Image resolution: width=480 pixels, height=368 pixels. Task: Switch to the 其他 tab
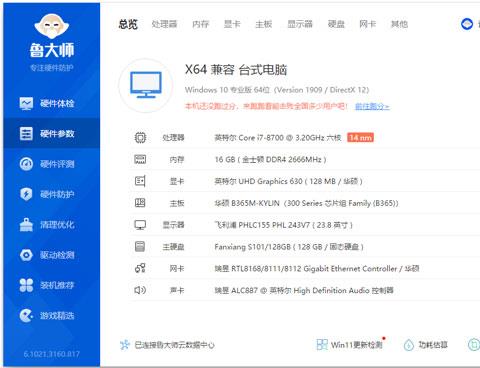[x=399, y=24]
